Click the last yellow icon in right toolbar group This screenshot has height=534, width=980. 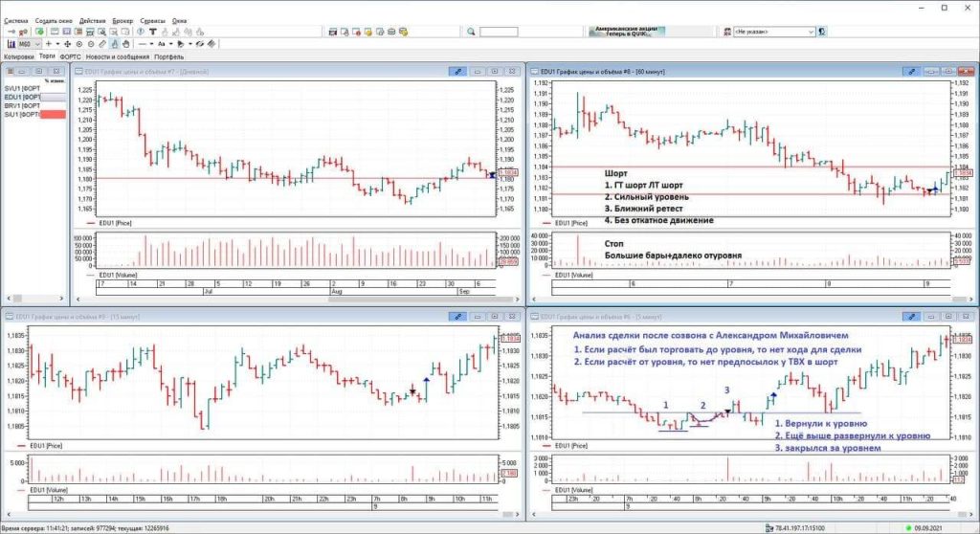403,32
